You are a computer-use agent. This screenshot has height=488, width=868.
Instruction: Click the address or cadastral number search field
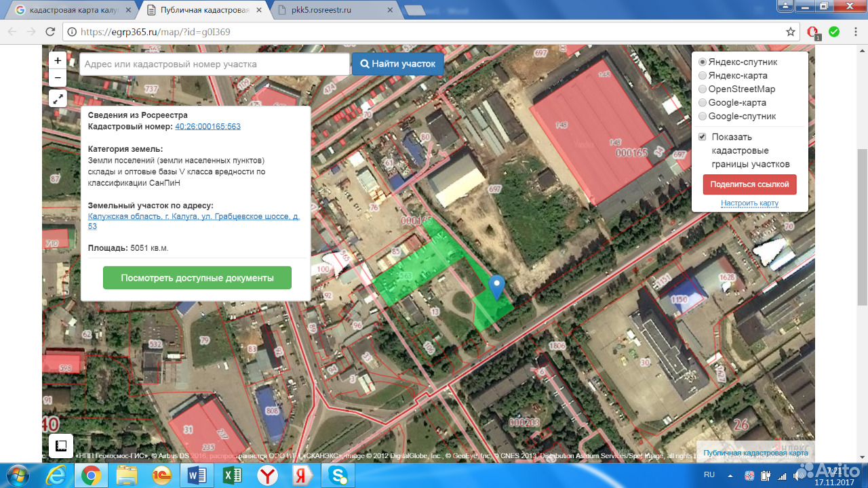[x=214, y=64]
